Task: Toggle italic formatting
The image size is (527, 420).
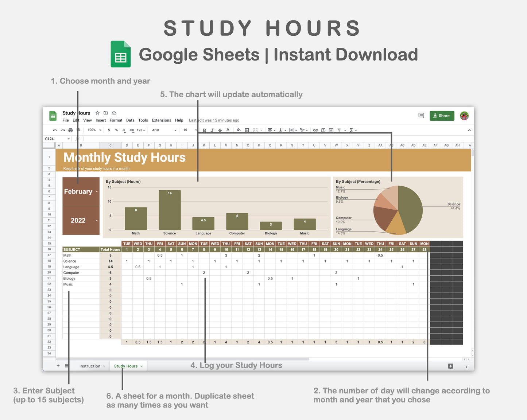Action: pos(212,130)
